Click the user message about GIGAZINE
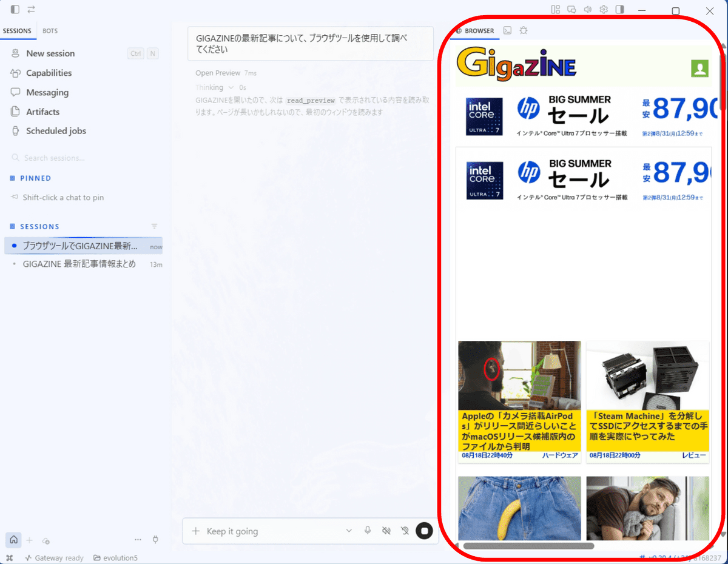Screen dimensions: 728x564 311,44
